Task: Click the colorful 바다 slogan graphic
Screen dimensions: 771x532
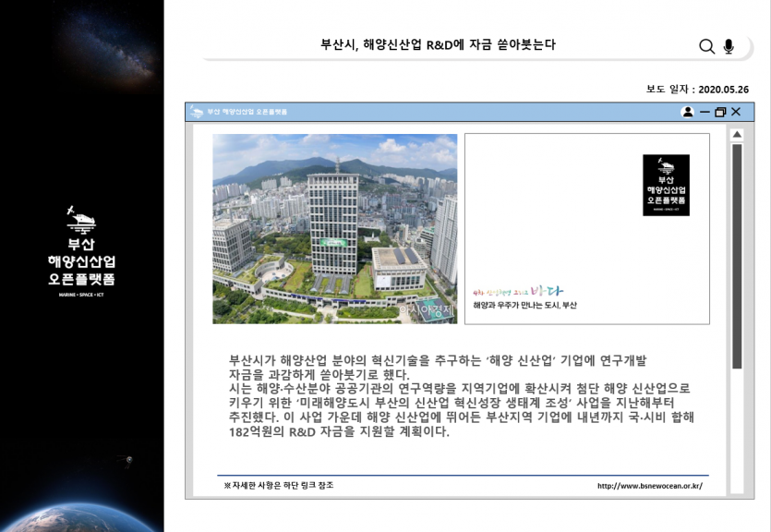Action: click(x=518, y=291)
